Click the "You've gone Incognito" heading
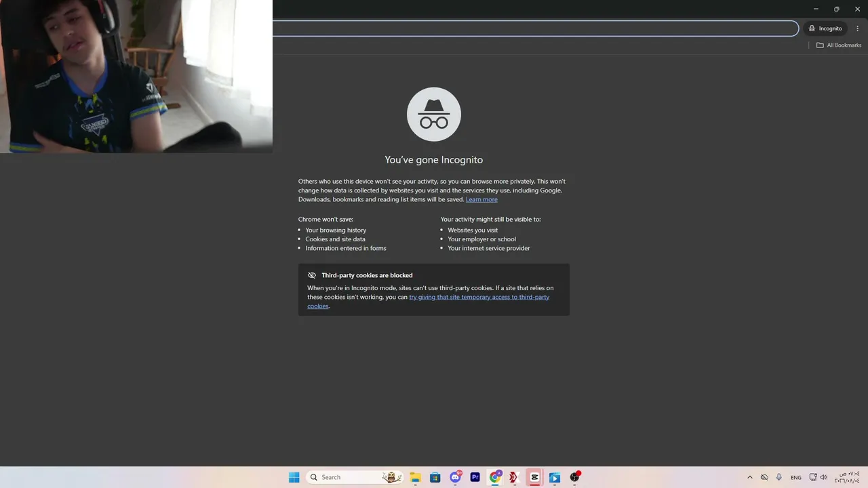 click(x=434, y=160)
